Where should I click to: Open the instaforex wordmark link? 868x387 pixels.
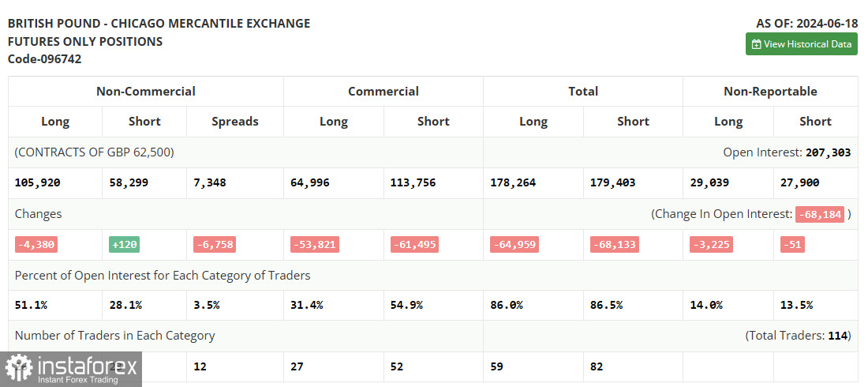(86, 366)
